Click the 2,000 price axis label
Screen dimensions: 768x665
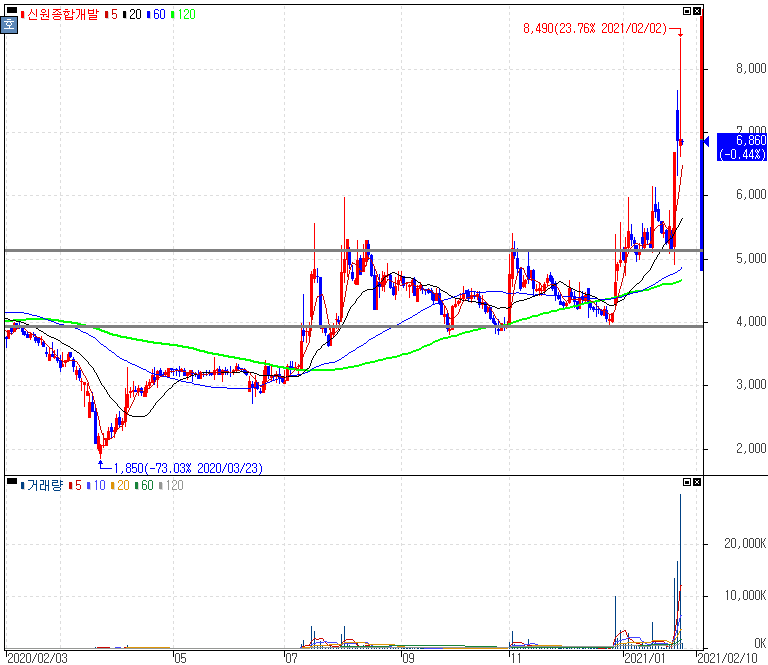tap(751, 448)
